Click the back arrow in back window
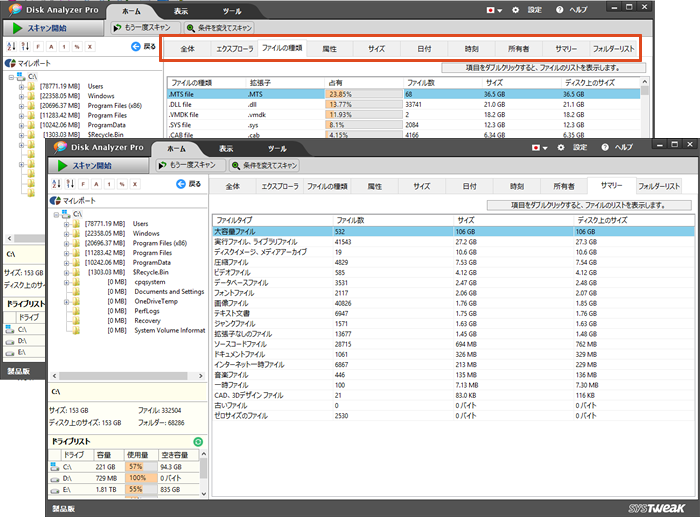700x517 pixels. pos(136,46)
